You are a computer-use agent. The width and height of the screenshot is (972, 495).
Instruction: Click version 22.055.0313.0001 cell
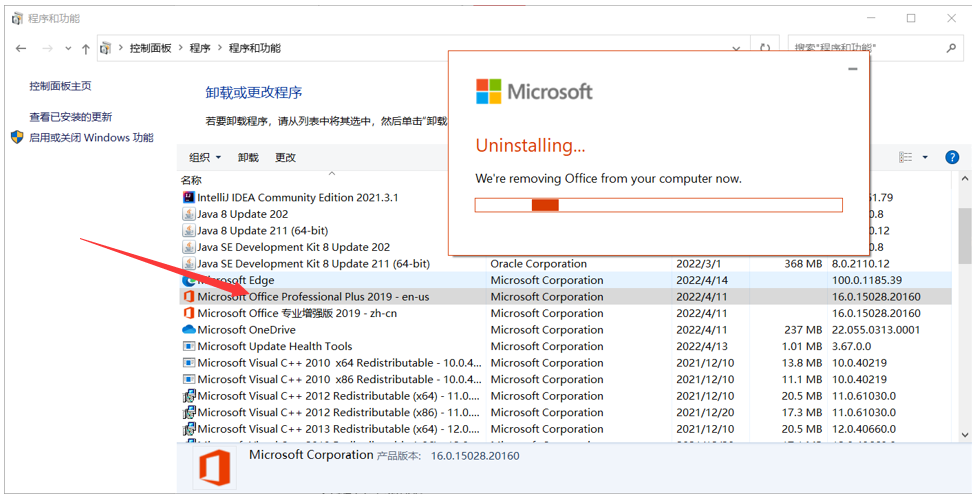pyautogui.click(x=876, y=330)
